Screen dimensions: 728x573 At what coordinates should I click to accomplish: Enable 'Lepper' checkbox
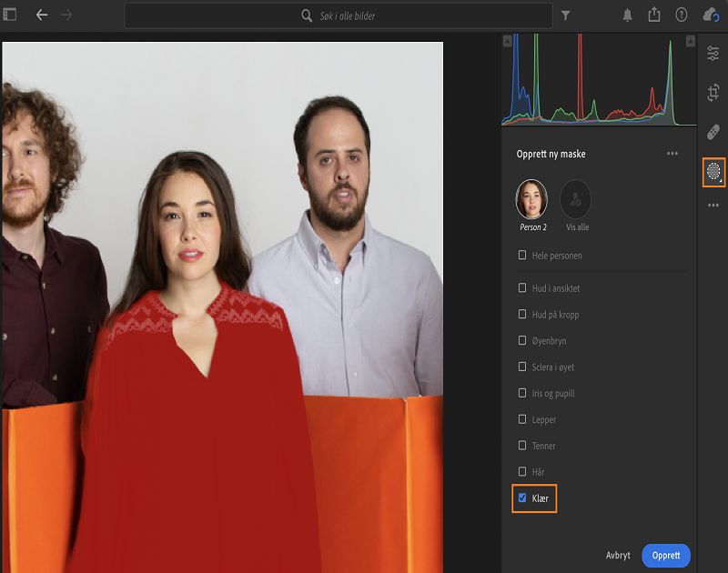522,419
